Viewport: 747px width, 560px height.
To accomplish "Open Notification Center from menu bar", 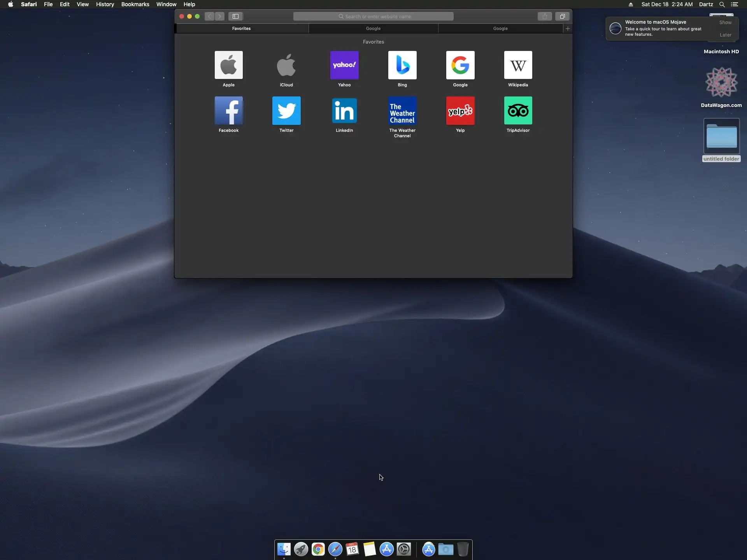I will pos(735,4).
